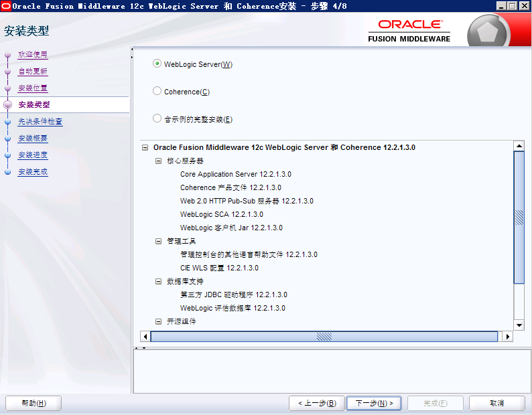Click the Oracle Fusion Middleware logo
Screen dimensions: 532x415
(x=409, y=31)
